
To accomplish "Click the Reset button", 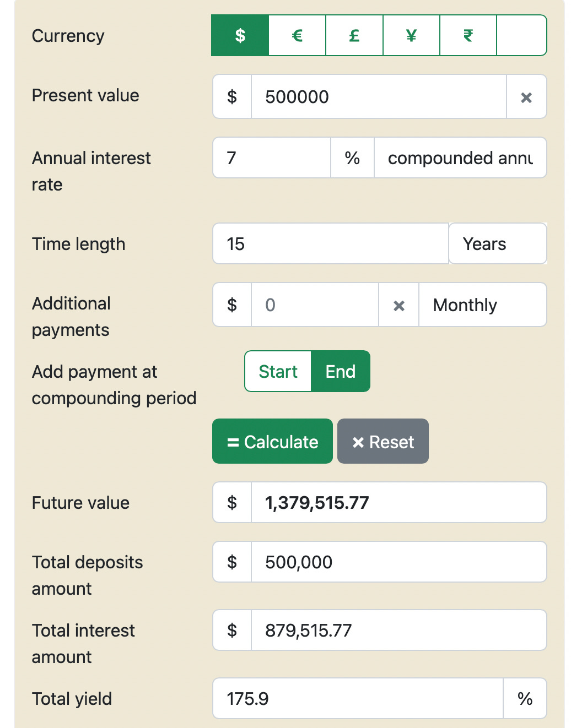I will coord(383,442).
